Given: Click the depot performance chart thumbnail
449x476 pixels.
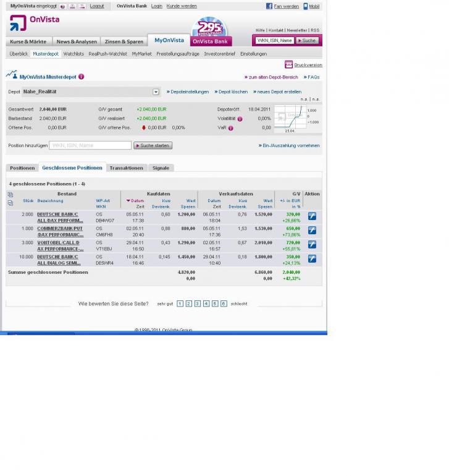Looking at the screenshot, I should point(290,119).
